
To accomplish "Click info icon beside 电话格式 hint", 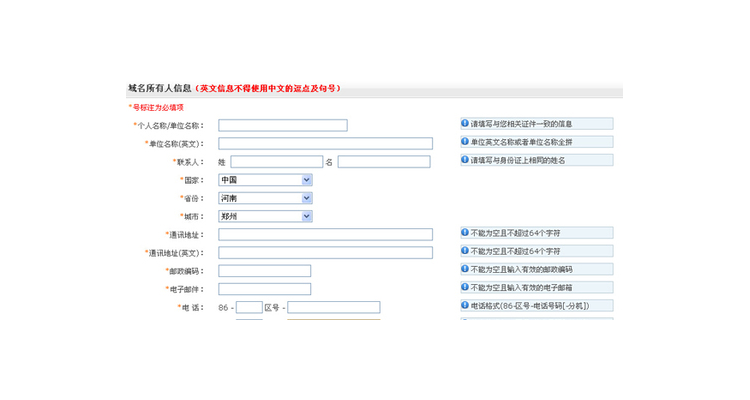I will 465,305.
